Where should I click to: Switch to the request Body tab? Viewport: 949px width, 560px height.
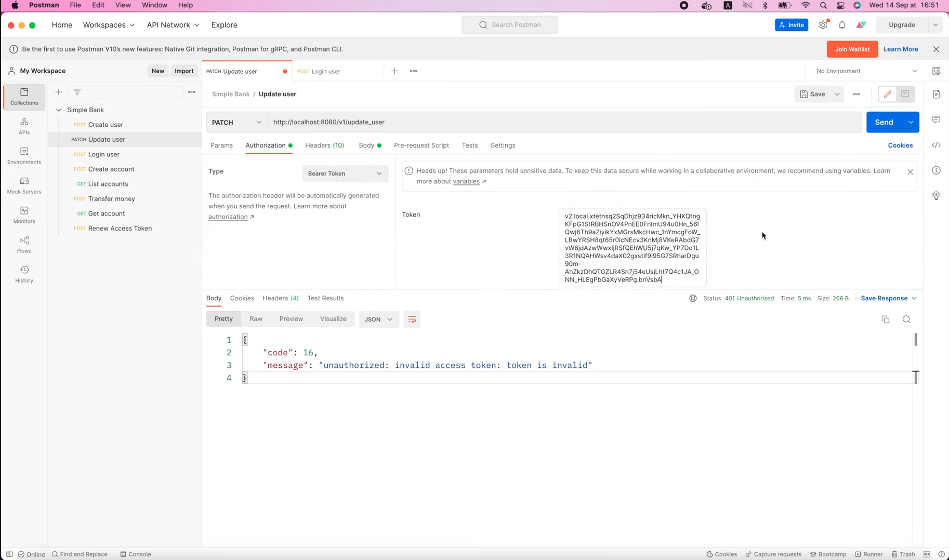(x=370, y=145)
